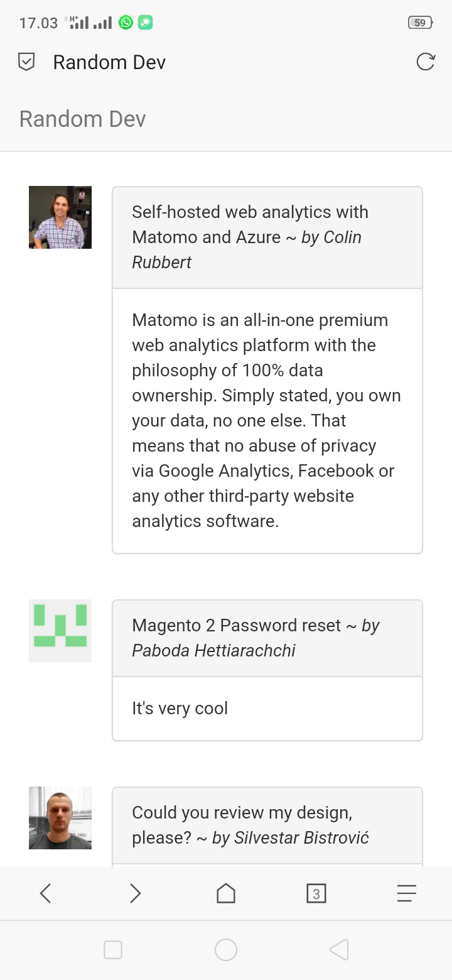The height and width of the screenshot is (980, 452).
Task: Open the tabs switcher showing 3
Action: tap(316, 893)
